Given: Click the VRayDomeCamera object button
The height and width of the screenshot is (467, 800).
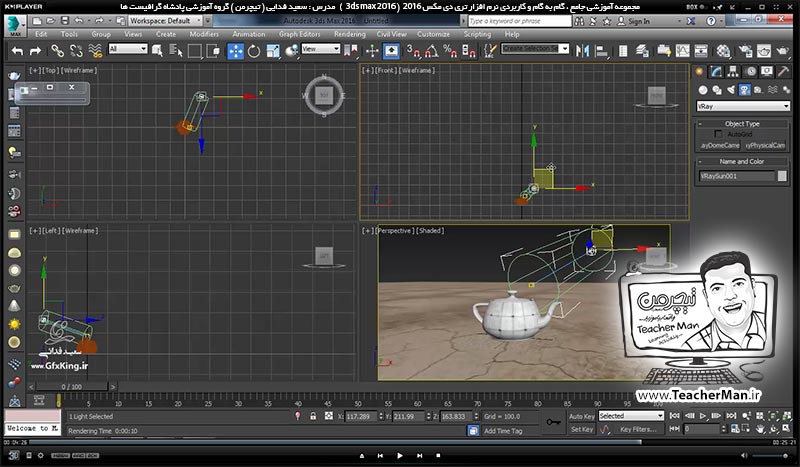Looking at the screenshot, I should tap(720, 145).
